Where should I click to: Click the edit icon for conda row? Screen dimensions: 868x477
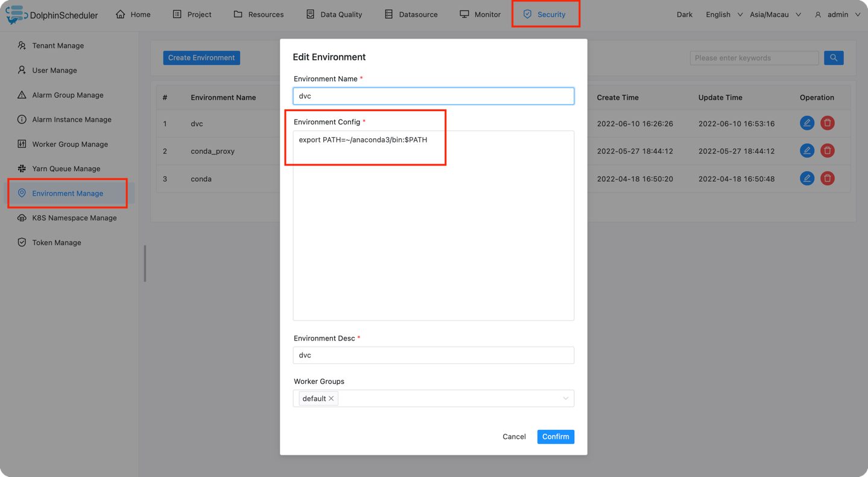(x=806, y=179)
